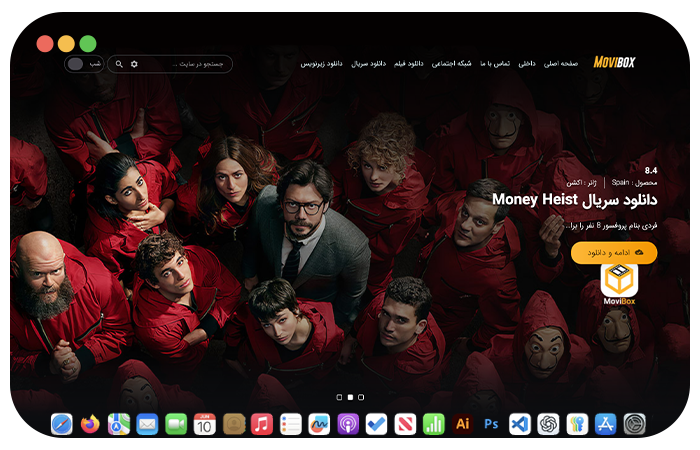Open the دانلود زیرنویس menu

point(321,63)
